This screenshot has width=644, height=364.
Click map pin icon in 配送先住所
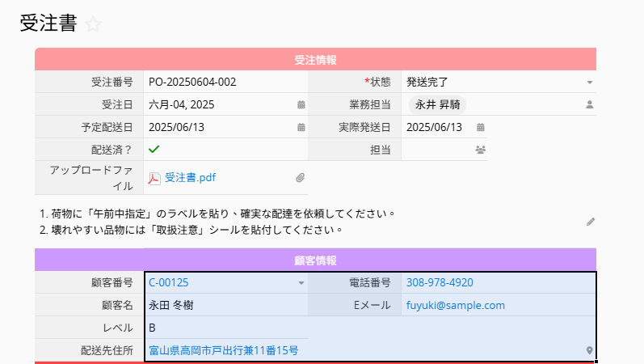point(589,350)
